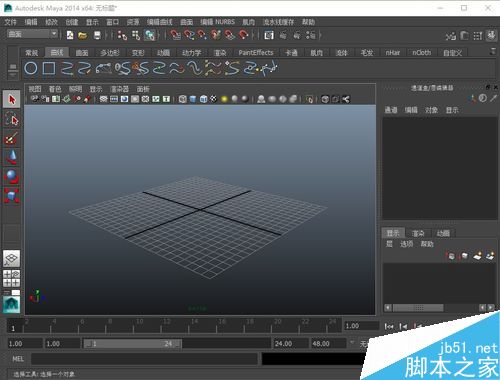Select the arrow Select tool in toolbox

(x=12, y=99)
